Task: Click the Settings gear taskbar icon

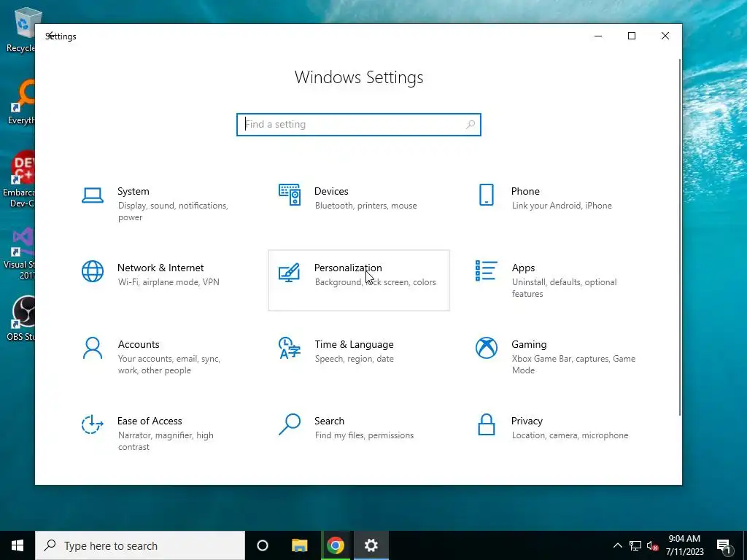Action: pyautogui.click(x=371, y=545)
